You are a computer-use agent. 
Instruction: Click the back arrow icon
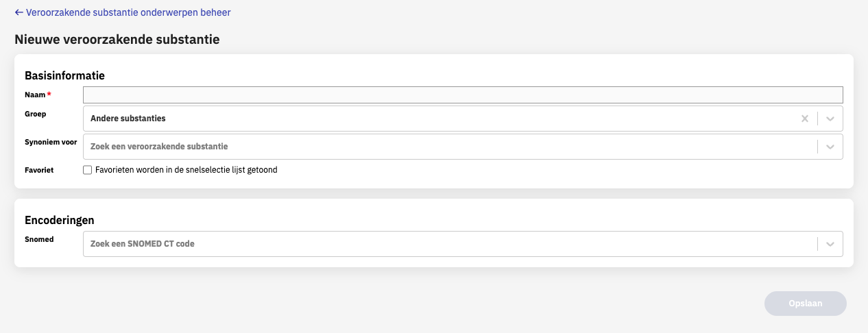coord(19,12)
